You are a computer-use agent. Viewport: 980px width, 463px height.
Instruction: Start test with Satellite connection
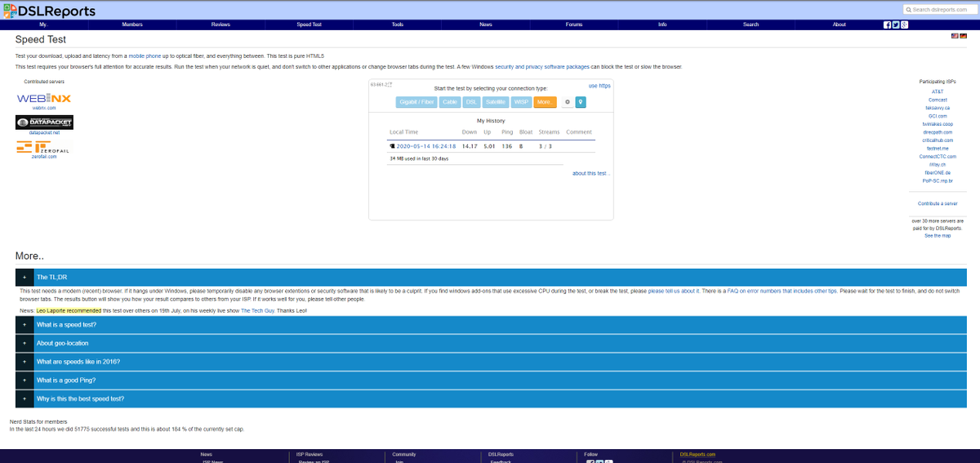pos(496,102)
